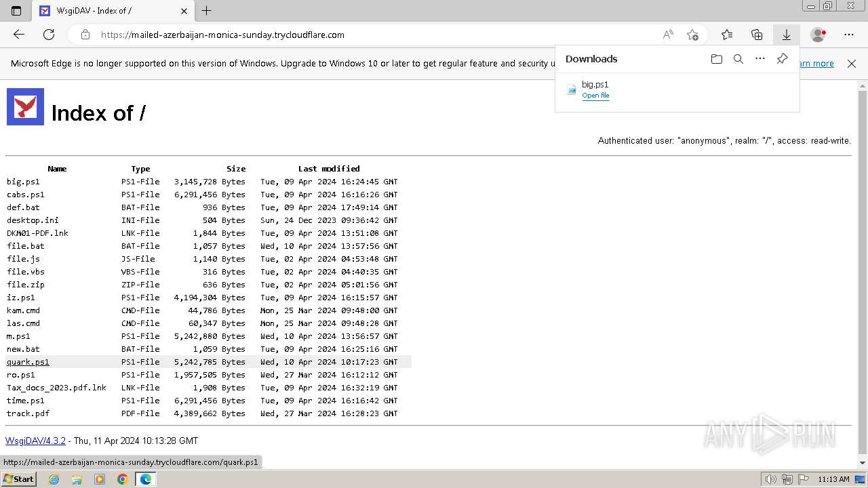
Task: Dismiss the Edge unsupported notification bar
Action: [x=852, y=64]
